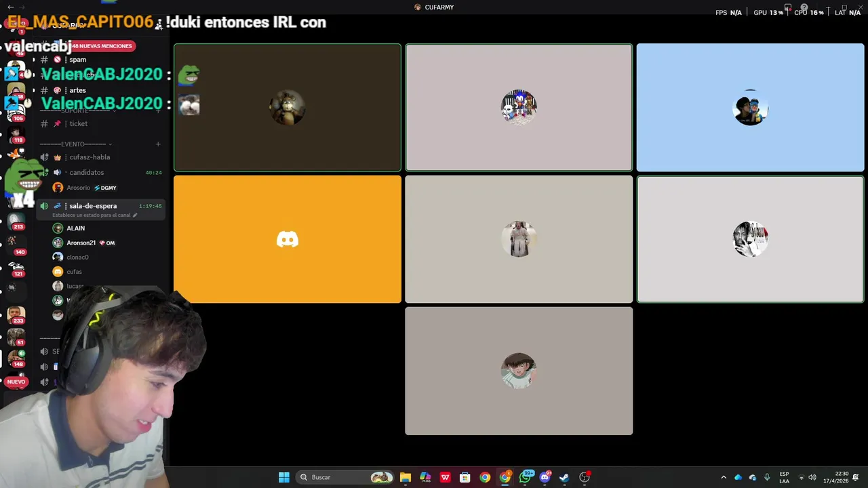Click the CPU 16% overlay readout
The height and width of the screenshot is (488, 868).
click(x=808, y=13)
